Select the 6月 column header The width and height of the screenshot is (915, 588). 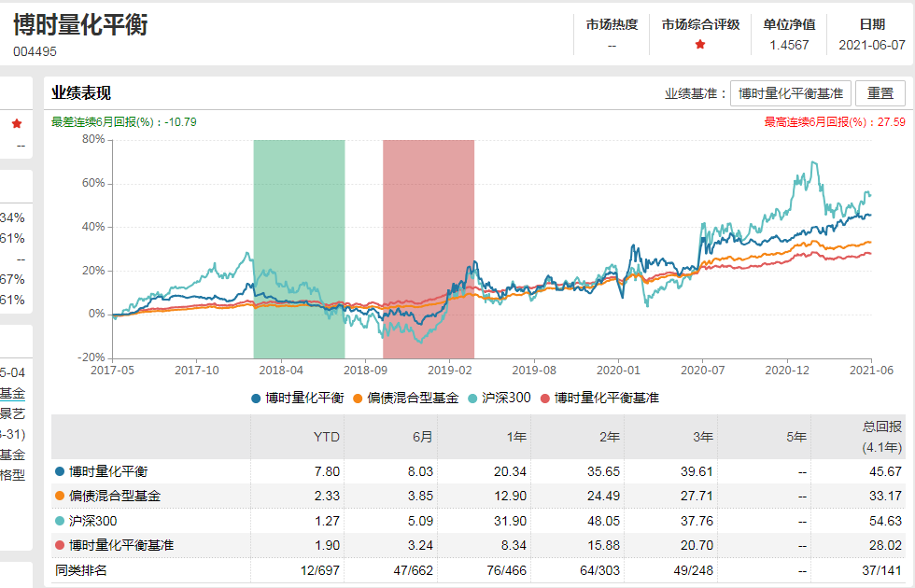[423, 436]
